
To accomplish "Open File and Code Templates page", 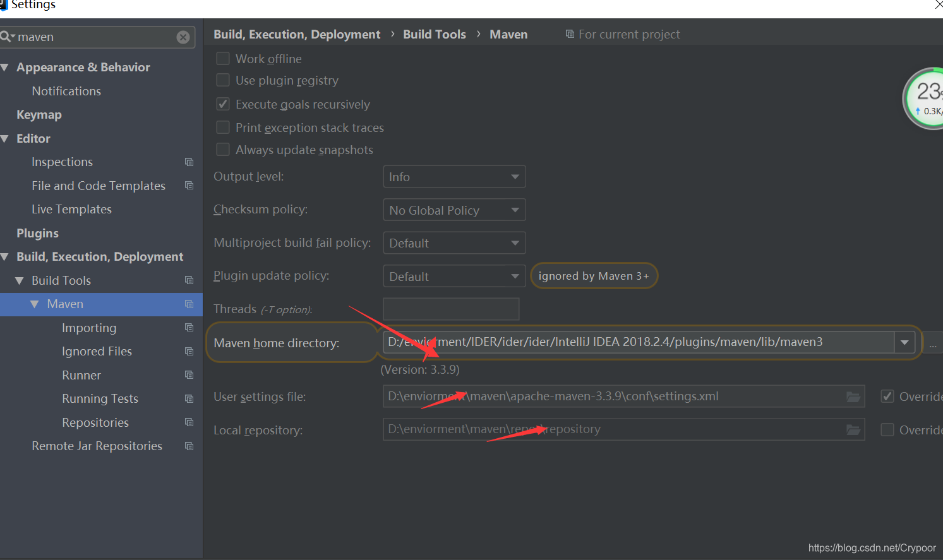I will coord(99,186).
